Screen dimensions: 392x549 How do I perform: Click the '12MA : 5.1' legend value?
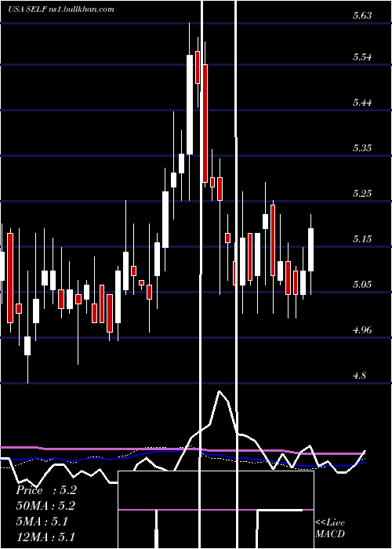45,536
